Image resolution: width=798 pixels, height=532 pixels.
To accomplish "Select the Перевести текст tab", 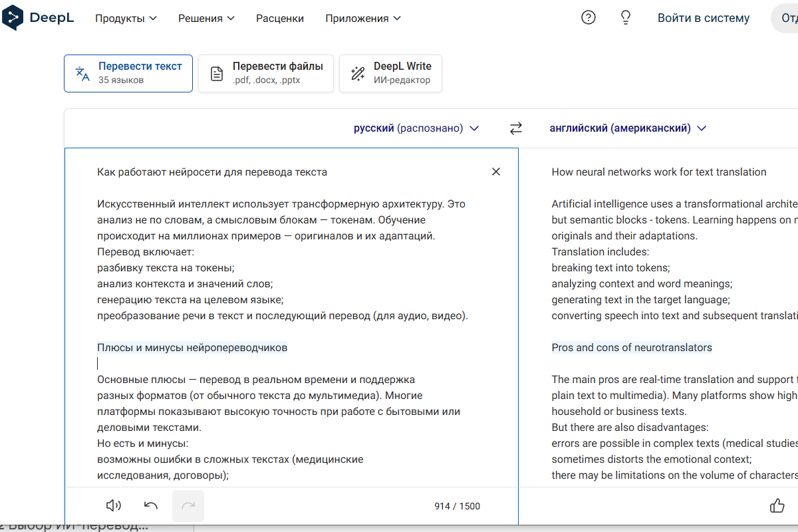I will 128,73.
